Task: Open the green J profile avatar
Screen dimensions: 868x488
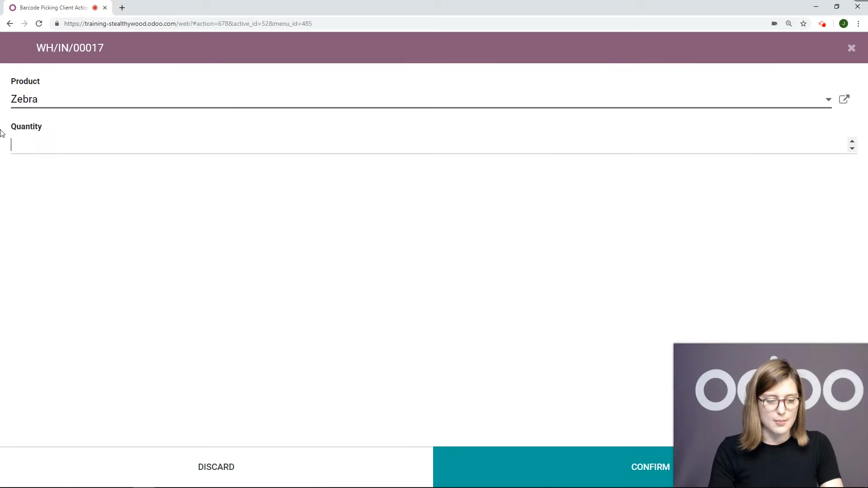Action: coord(843,23)
